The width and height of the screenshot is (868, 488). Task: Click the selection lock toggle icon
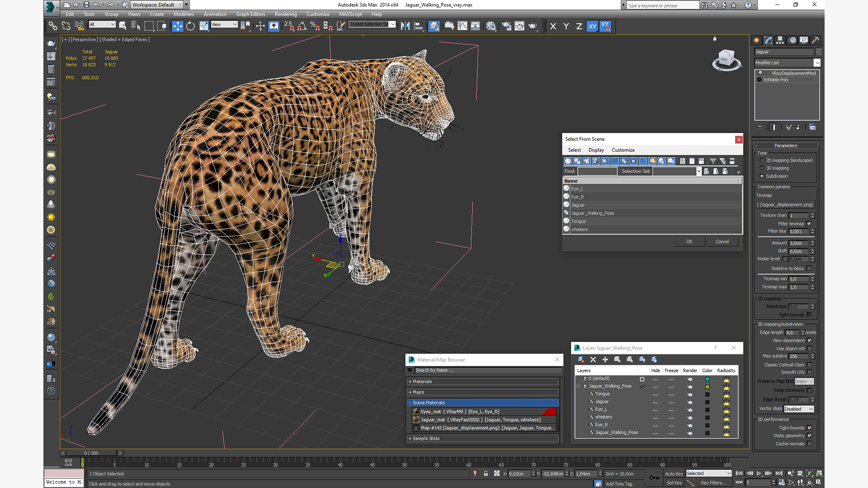pos(486,474)
